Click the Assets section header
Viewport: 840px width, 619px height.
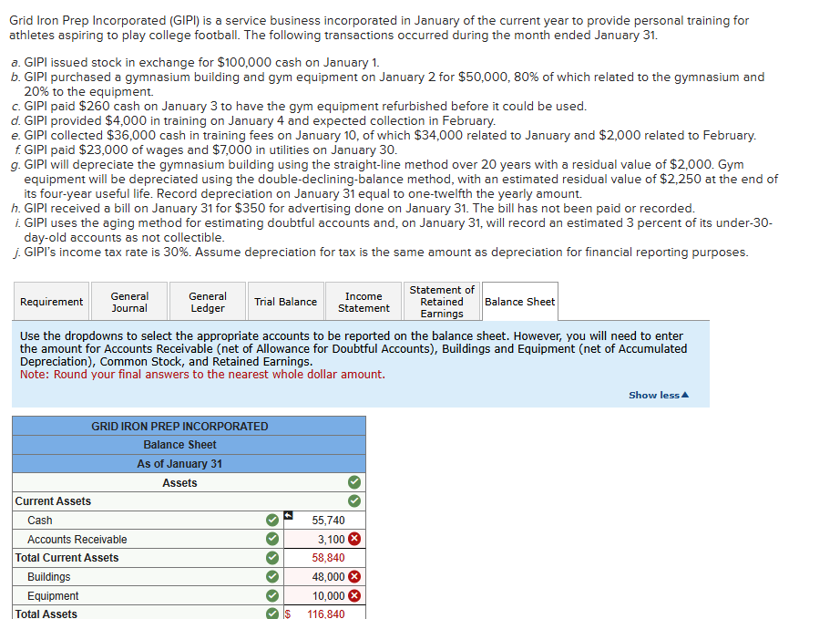[x=180, y=482]
